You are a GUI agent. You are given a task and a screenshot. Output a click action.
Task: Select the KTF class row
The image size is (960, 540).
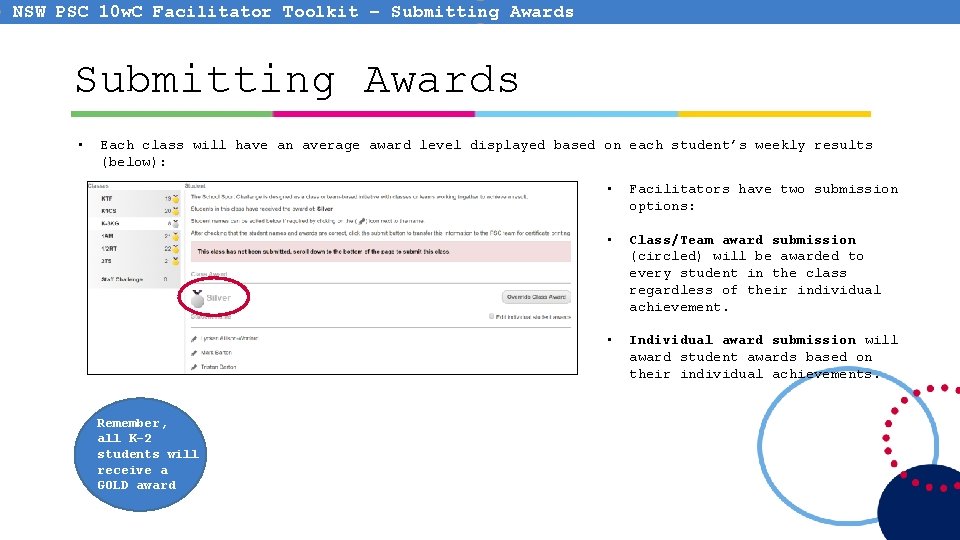tap(136, 198)
